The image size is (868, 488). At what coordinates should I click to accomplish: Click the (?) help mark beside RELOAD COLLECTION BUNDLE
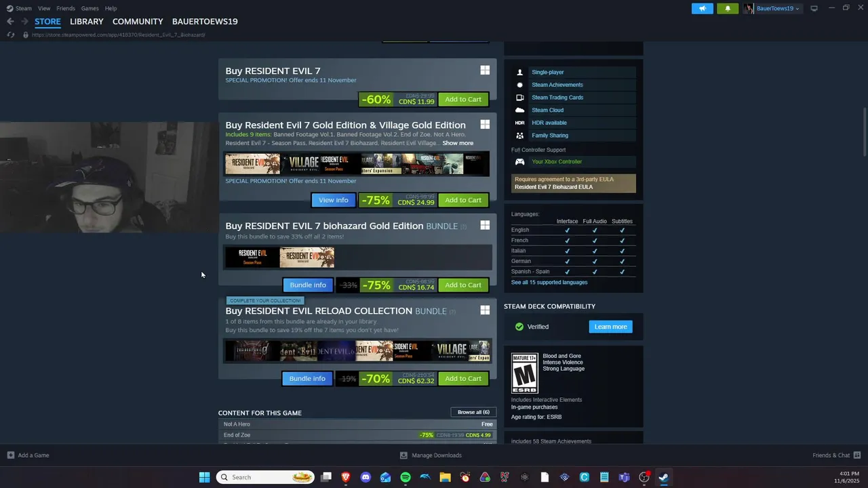point(452,311)
